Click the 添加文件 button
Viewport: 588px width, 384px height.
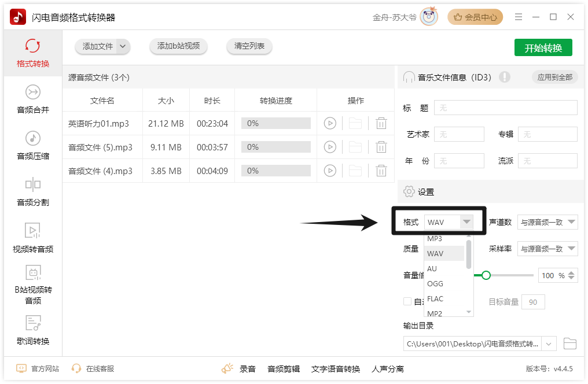[x=96, y=46]
